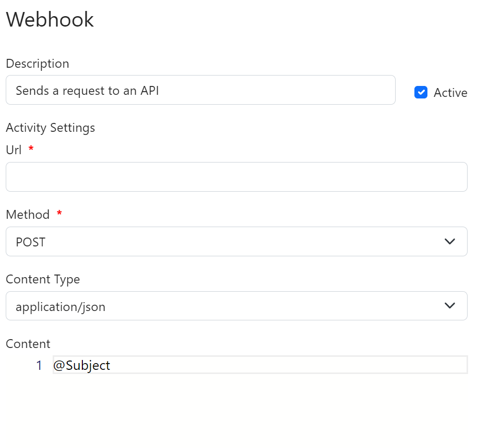Click the Active checkbox label text
Image resolution: width=478 pixels, height=448 pixels.
point(450,93)
